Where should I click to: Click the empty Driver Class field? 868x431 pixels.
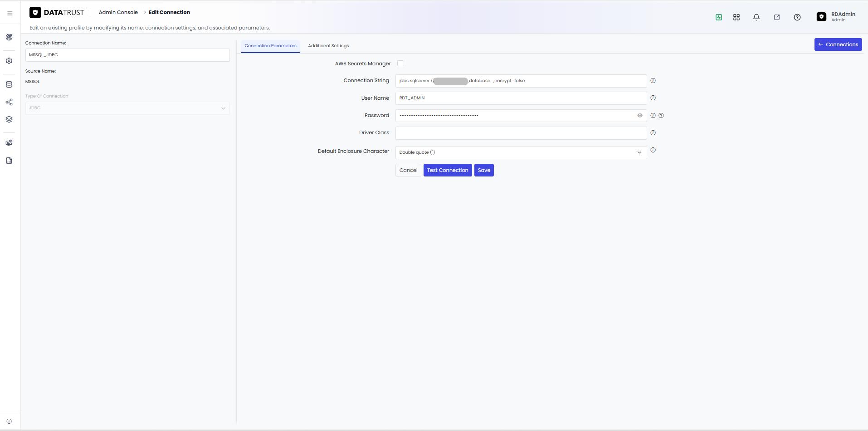point(521,133)
